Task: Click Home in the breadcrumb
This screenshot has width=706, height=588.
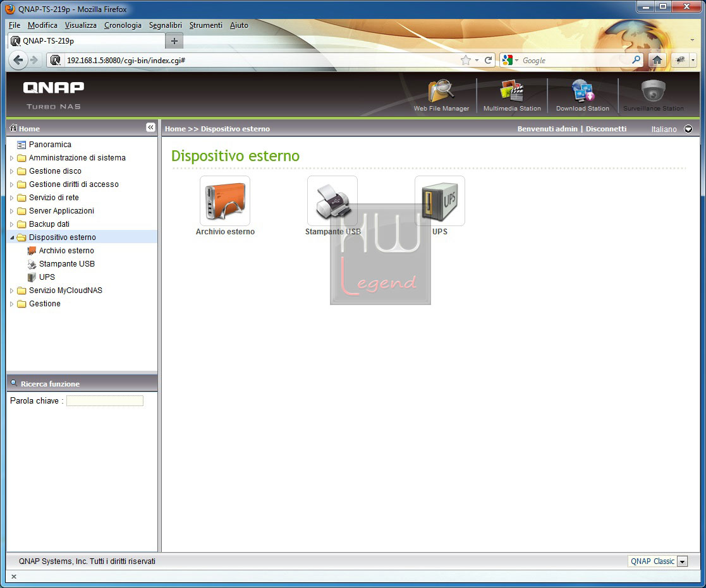Action: pyautogui.click(x=175, y=129)
